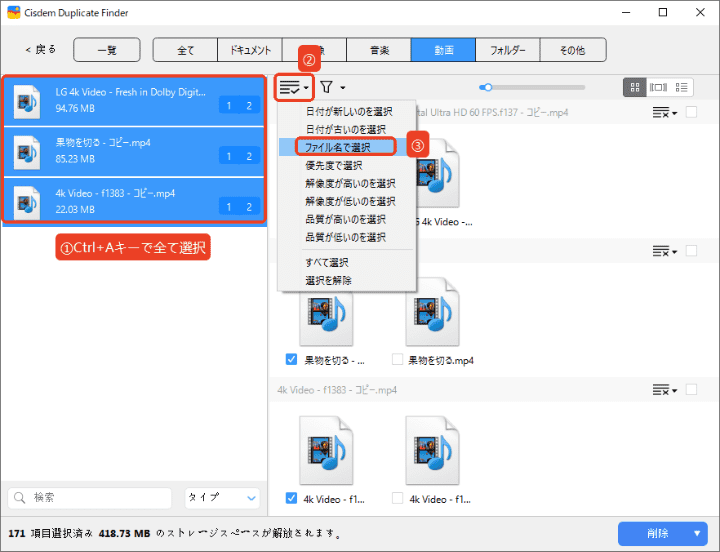The height and width of the screenshot is (552, 720).
Task: Switch to list detail view
Action: tap(683, 88)
